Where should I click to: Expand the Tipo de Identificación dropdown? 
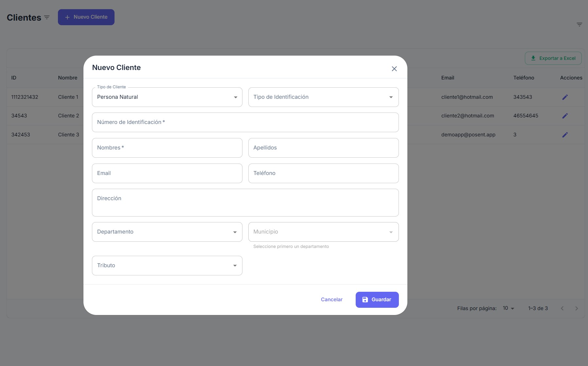(x=323, y=97)
